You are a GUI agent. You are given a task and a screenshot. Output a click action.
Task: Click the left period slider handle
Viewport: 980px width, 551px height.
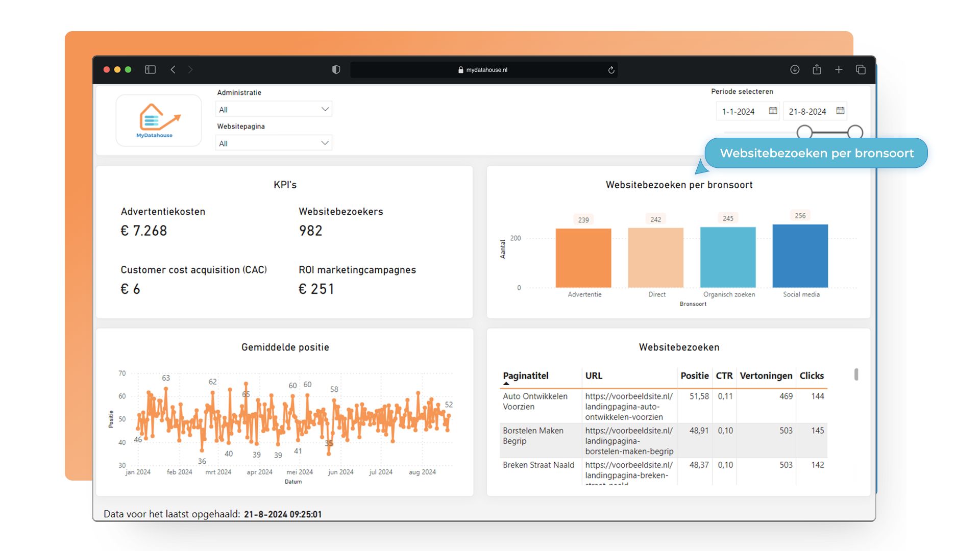[x=804, y=132]
